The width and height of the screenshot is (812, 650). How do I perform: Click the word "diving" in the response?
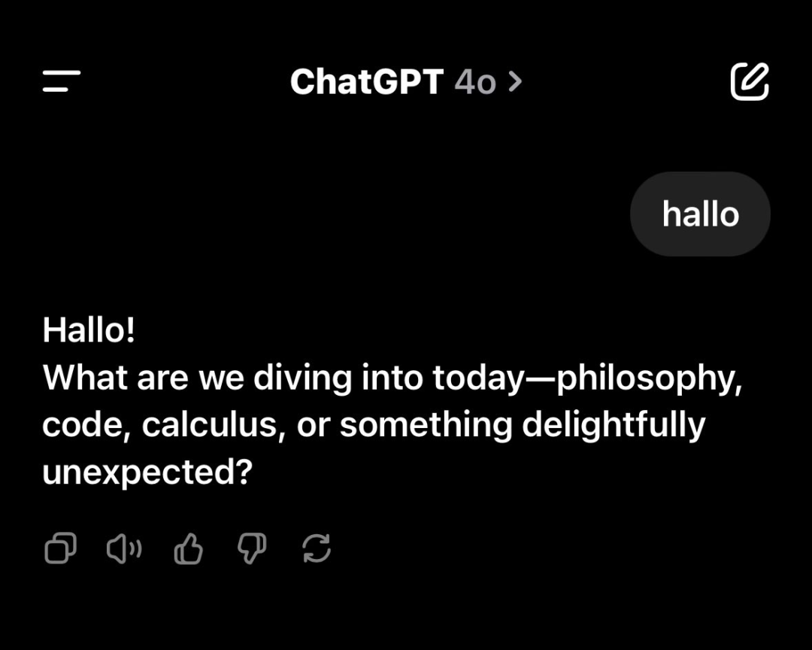pyautogui.click(x=302, y=378)
